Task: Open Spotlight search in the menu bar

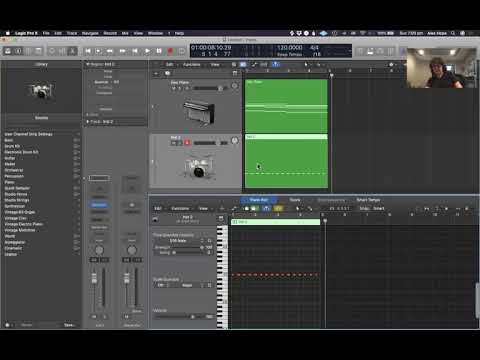Action: tap(453, 33)
